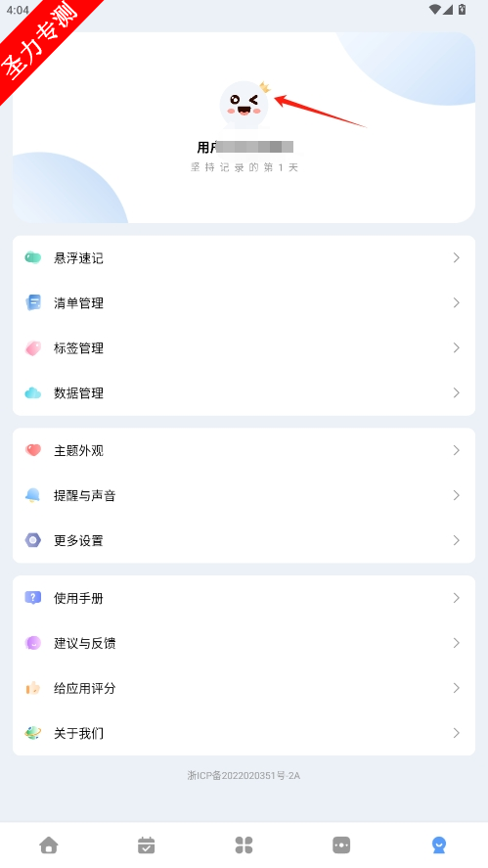488x868 pixels.
Task: Open the tab with dotted square icon
Action: (341, 845)
